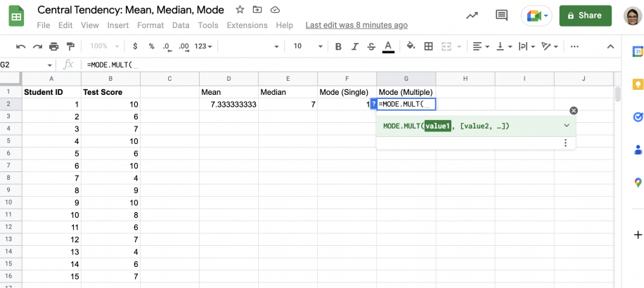Get add-ons with plus icon
Screen dimensions: 644x288
(638, 235)
